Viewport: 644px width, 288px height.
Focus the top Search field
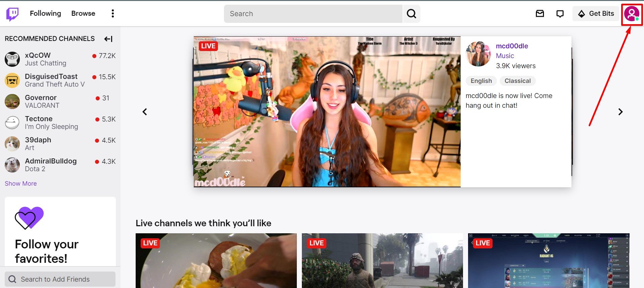pyautogui.click(x=313, y=14)
